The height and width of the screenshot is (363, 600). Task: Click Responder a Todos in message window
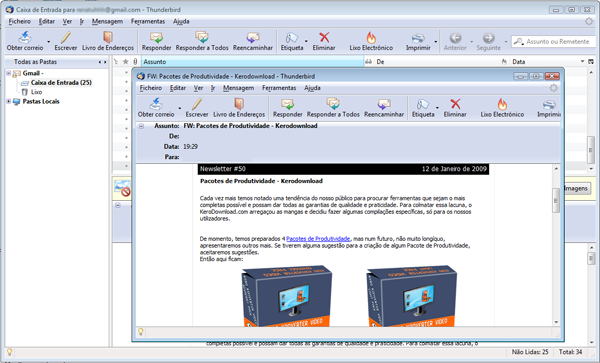pyautogui.click(x=333, y=108)
